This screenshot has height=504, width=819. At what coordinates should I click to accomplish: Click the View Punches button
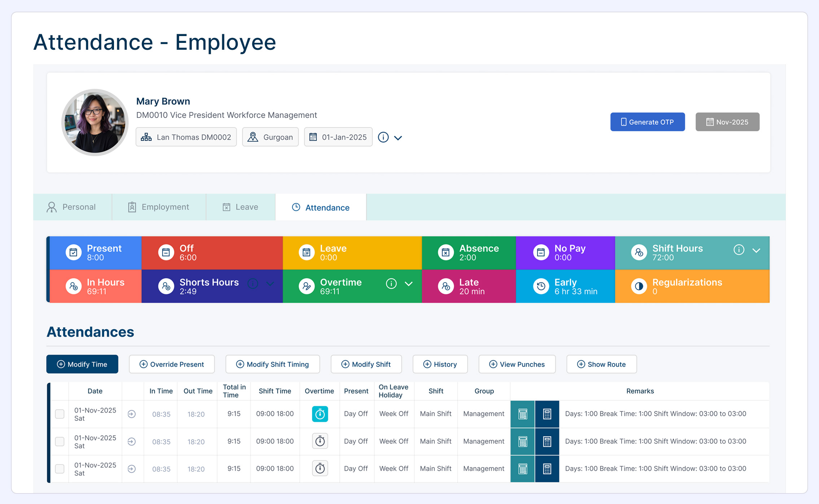click(517, 364)
